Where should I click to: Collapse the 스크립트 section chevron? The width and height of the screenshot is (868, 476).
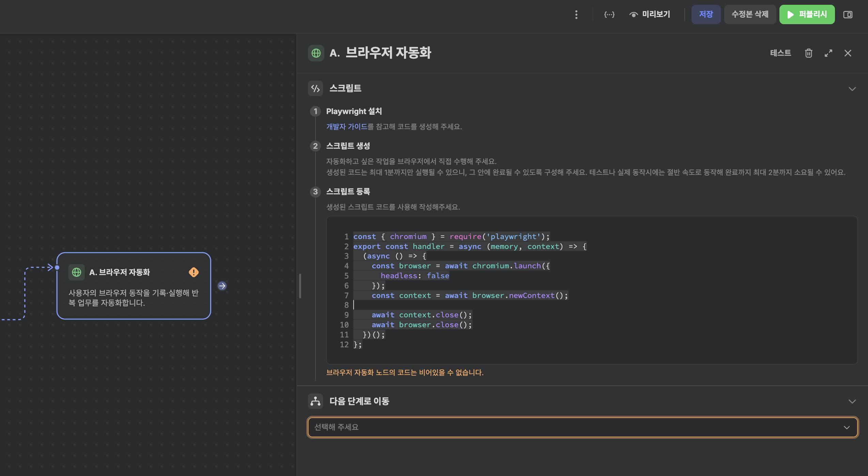pos(852,89)
